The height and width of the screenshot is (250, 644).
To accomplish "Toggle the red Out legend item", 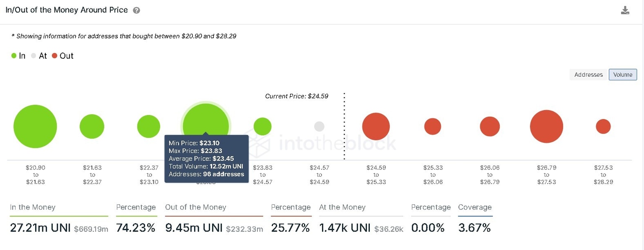I will pyautogui.click(x=62, y=56).
